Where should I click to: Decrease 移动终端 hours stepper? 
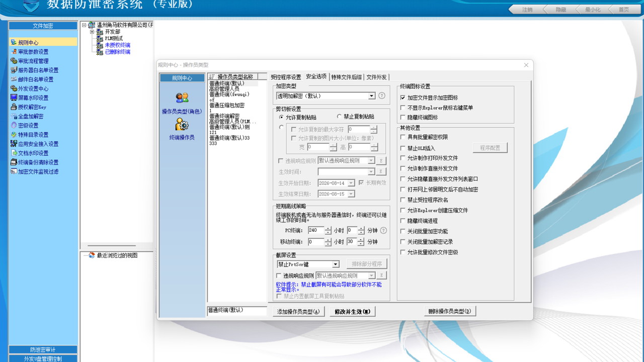pos(328,244)
